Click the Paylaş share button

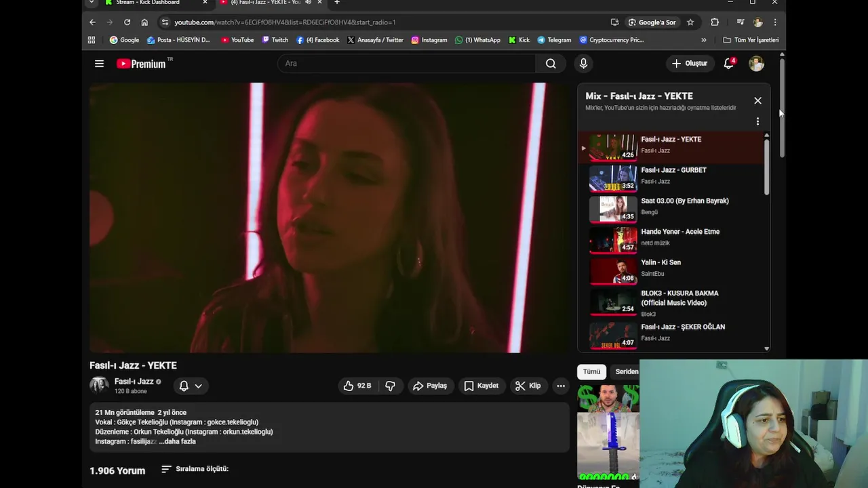click(x=430, y=386)
